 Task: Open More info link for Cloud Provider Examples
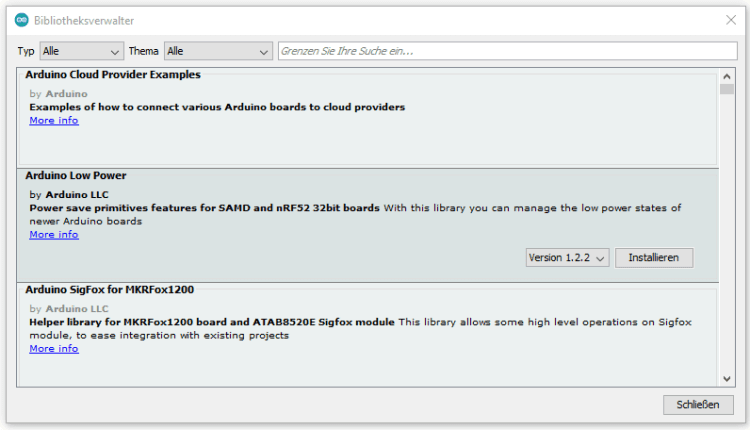click(x=54, y=121)
